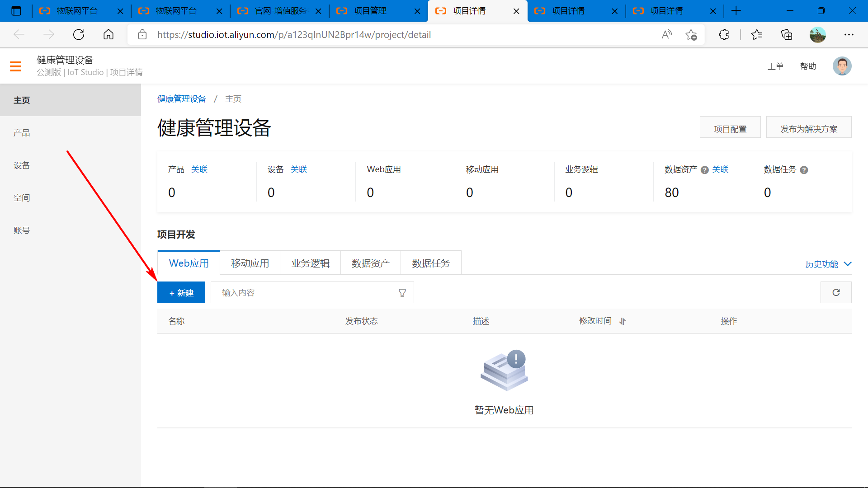Open browser settings ellipsis menu
This screenshot has height=488, width=868.
(849, 35)
